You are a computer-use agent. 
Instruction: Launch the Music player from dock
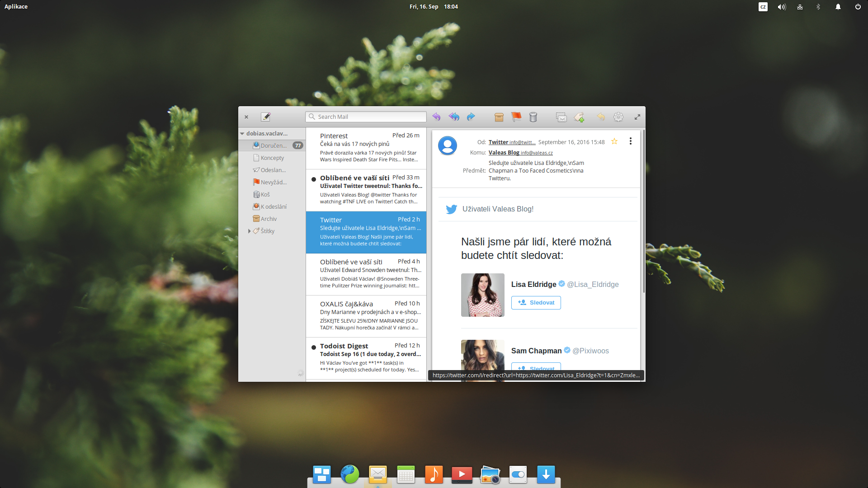434,474
